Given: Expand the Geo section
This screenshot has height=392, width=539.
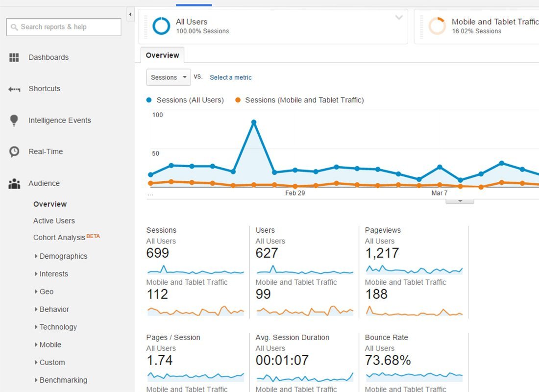Looking at the screenshot, I should coord(46,292).
